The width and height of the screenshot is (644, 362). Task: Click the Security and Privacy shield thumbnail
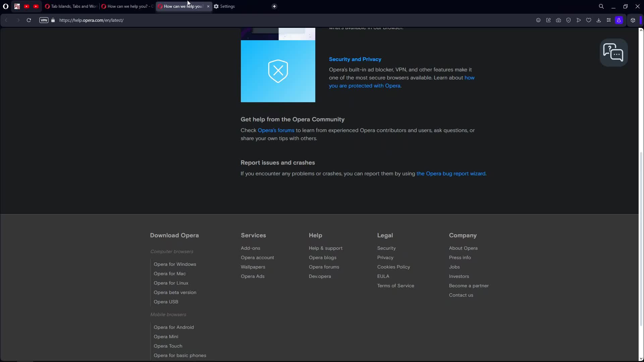click(x=278, y=71)
